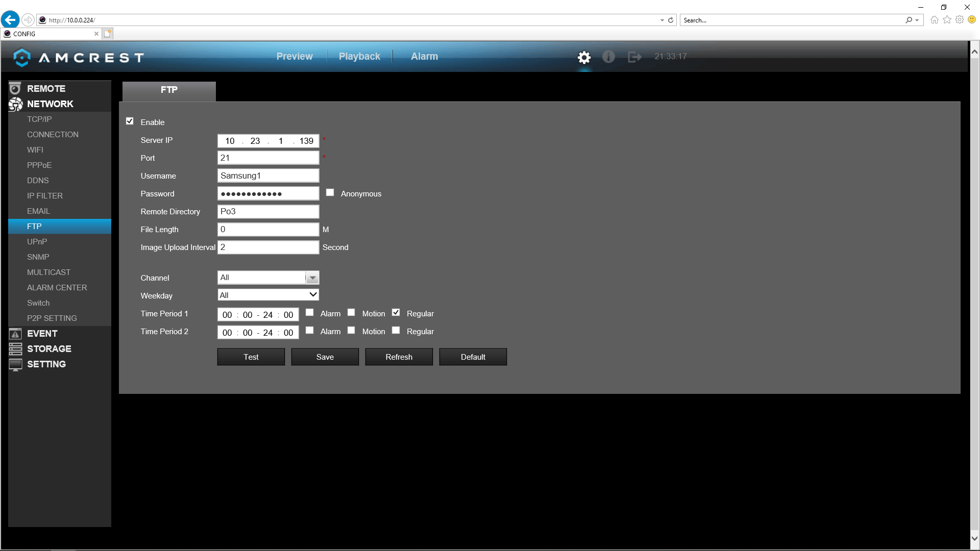Viewport: 980px width, 551px height.
Task: Click the SETTING monitor icon
Action: coord(15,364)
